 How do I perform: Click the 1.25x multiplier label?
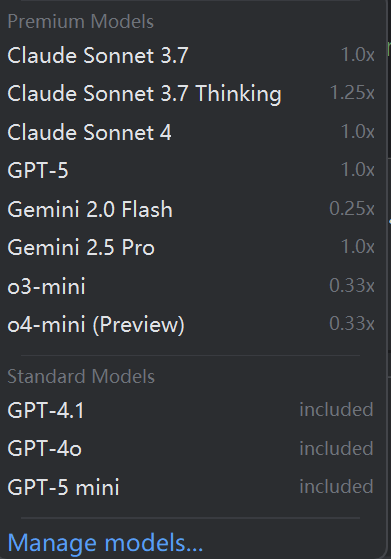click(352, 93)
